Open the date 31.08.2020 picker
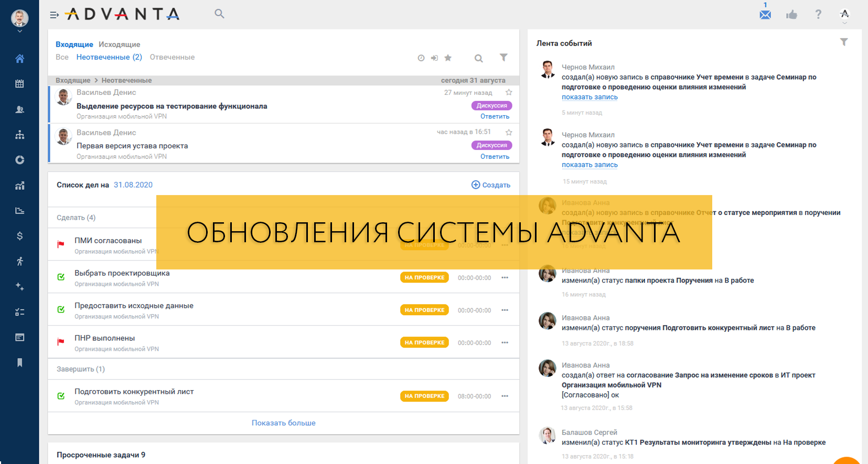This screenshot has height=464, width=868. pyautogui.click(x=133, y=185)
